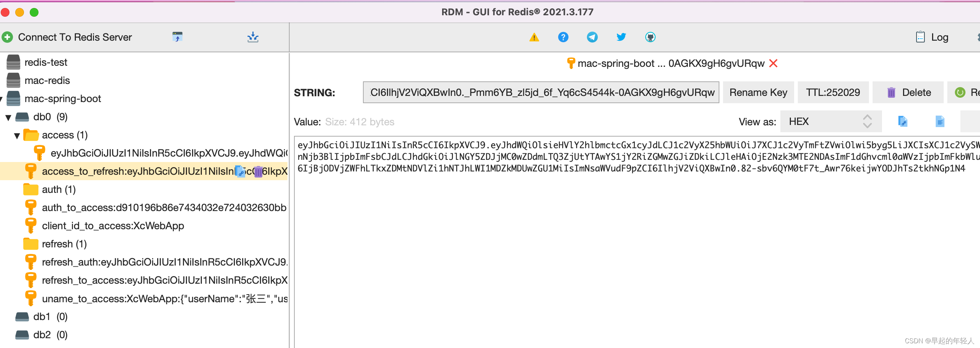The width and height of the screenshot is (980, 348).
Task: Click the stepper arrows on the HEX selector
Action: coord(867,121)
